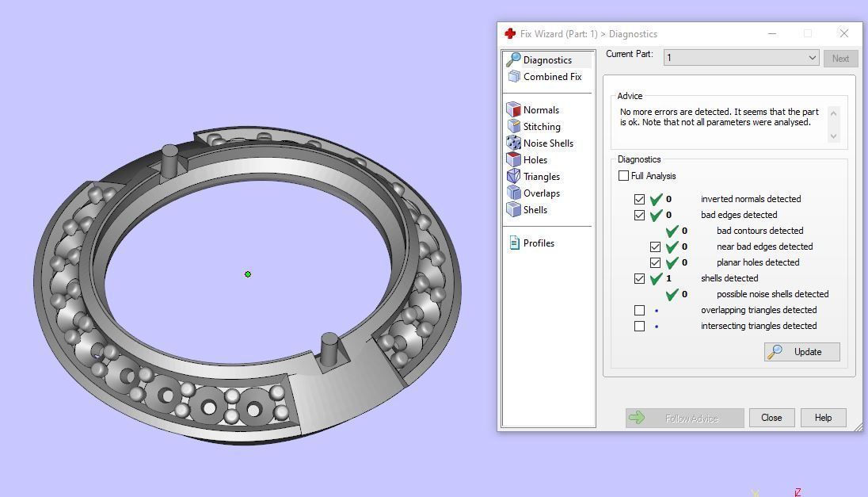
Task: Click the Profiles document icon
Action: (x=514, y=243)
